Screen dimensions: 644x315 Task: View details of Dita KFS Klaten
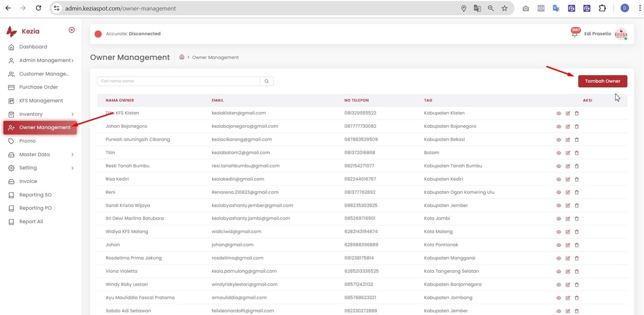[559, 113]
